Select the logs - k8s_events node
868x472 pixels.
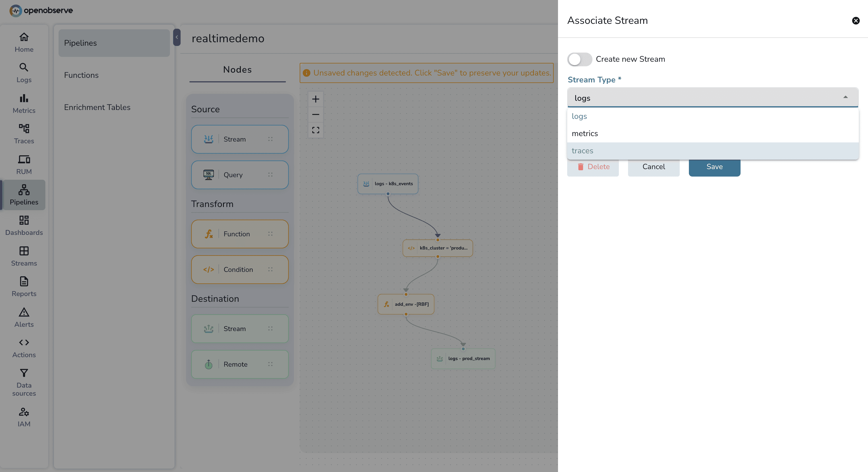pyautogui.click(x=387, y=184)
